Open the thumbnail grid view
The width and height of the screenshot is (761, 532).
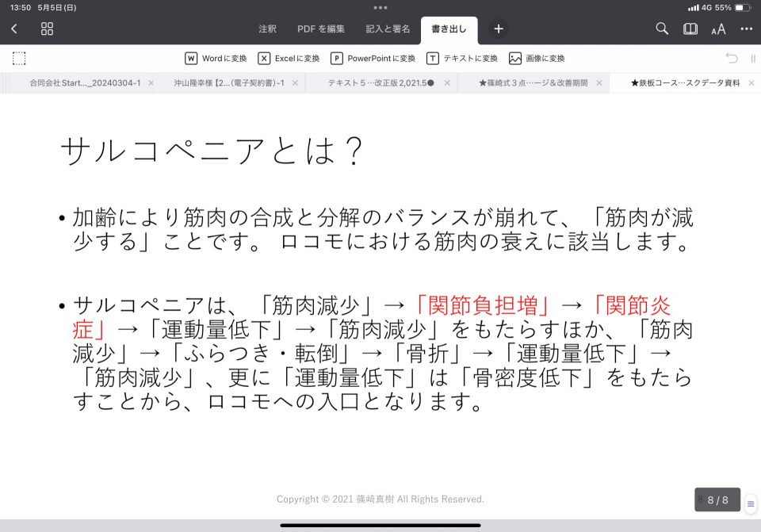(x=47, y=29)
